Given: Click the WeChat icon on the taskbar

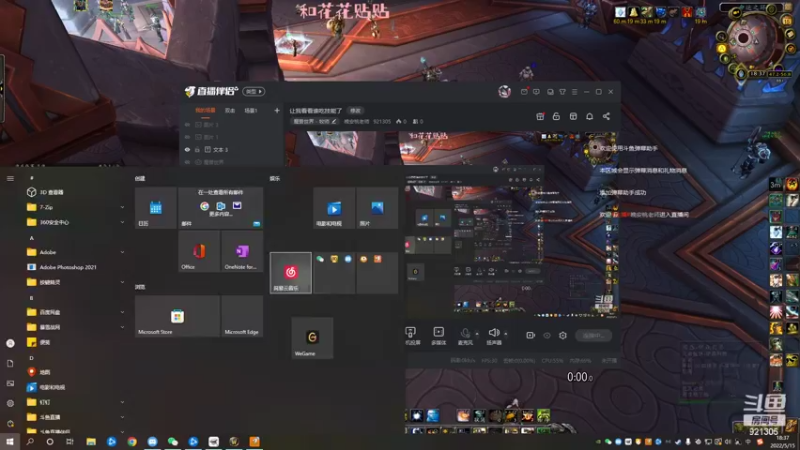Looking at the screenshot, I should point(172,442).
